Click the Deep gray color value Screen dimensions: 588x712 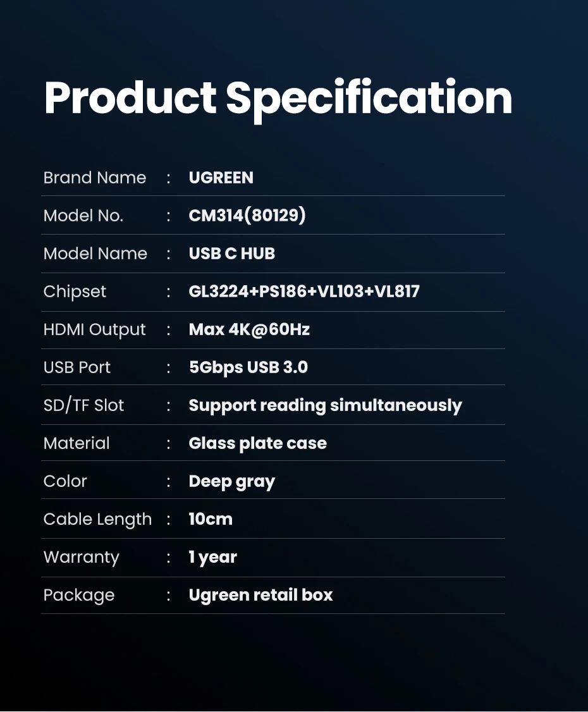click(x=232, y=481)
